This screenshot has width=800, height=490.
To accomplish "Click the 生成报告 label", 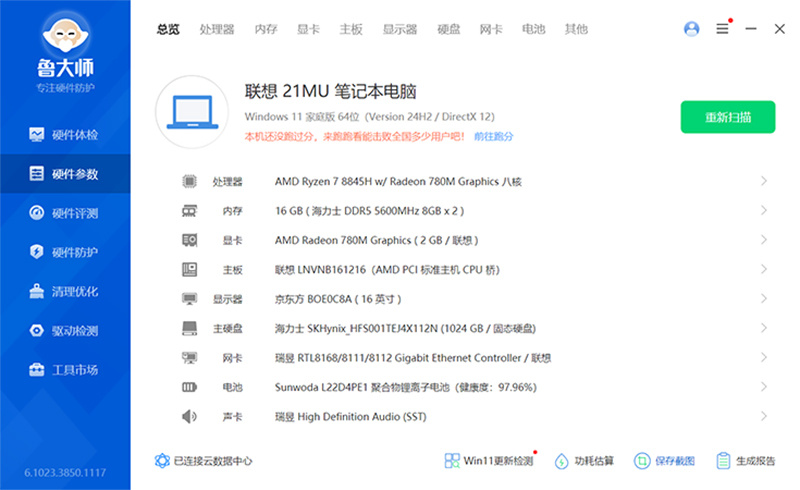I will 755,461.
